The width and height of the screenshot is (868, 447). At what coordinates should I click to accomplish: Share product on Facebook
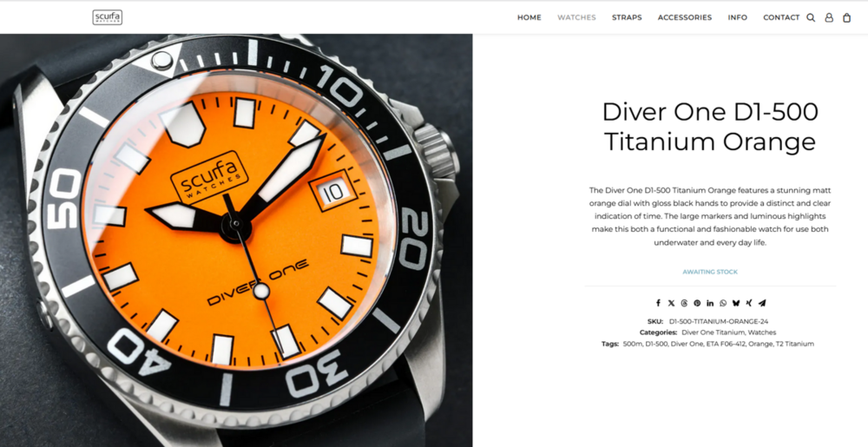point(658,303)
